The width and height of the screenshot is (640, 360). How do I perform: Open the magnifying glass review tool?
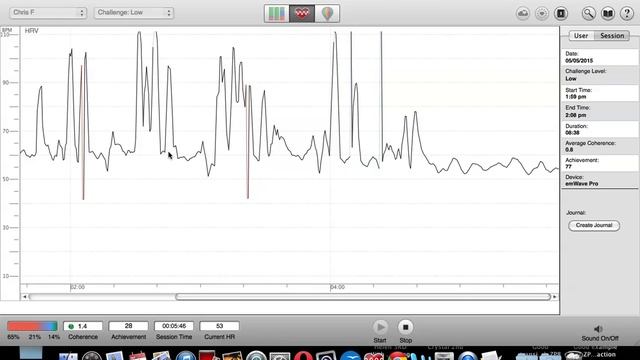point(588,13)
